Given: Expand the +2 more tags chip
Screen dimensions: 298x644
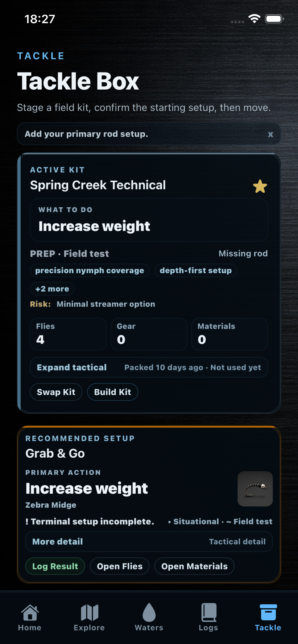Looking at the screenshot, I should 52,289.
